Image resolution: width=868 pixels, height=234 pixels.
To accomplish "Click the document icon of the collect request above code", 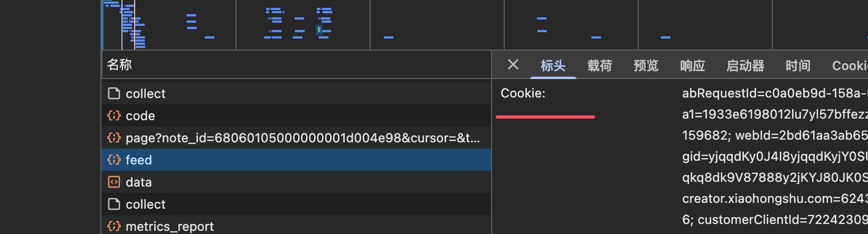I will coord(114,94).
